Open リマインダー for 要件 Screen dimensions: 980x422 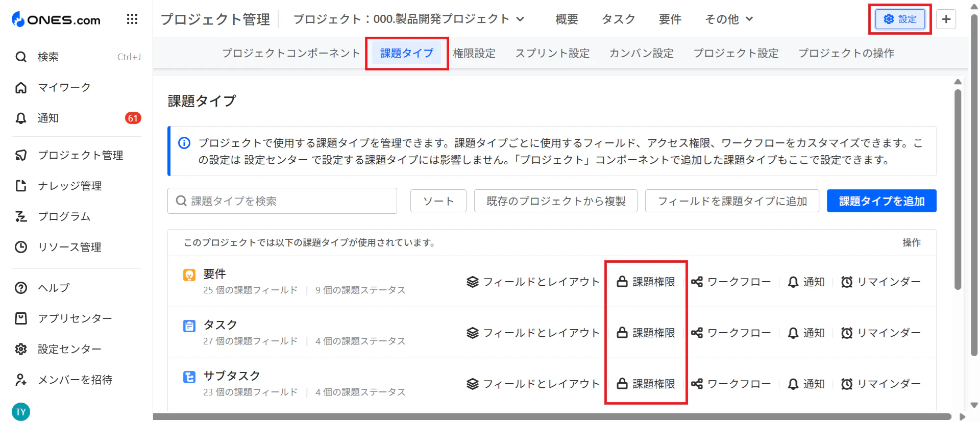[880, 282]
